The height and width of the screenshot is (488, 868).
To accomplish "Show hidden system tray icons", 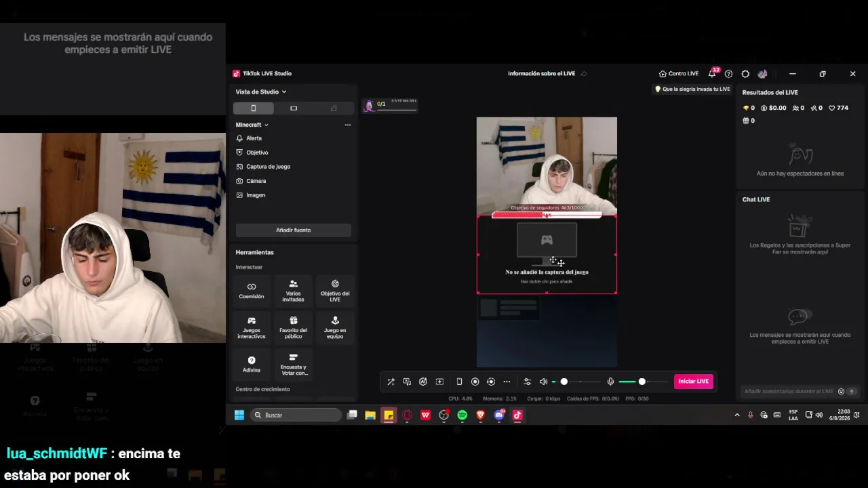I will [x=737, y=415].
